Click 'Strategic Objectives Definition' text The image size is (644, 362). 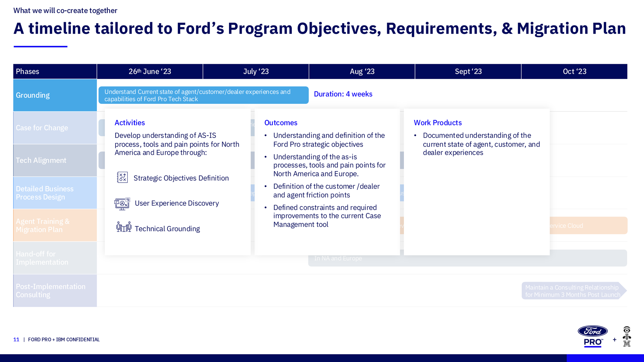181,178
